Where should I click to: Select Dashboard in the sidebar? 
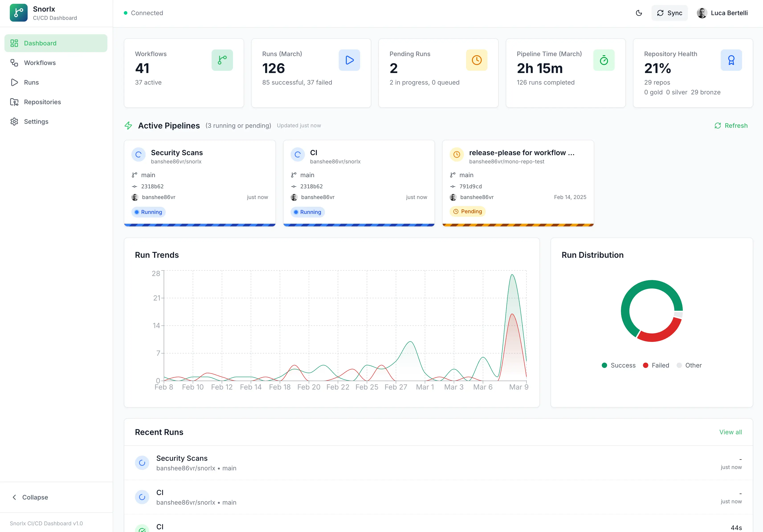56,43
